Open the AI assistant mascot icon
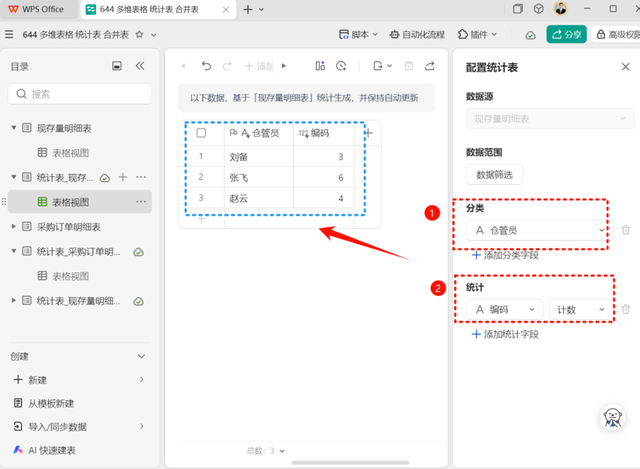Viewport: 640px width, 469px height. click(x=612, y=417)
